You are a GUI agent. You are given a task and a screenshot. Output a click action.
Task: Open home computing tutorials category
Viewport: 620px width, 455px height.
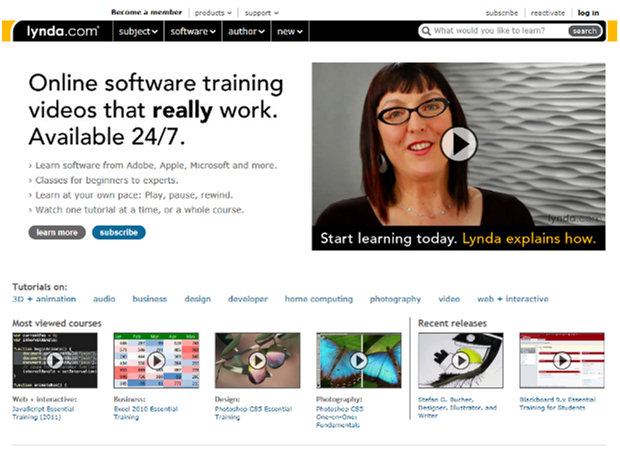(319, 299)
